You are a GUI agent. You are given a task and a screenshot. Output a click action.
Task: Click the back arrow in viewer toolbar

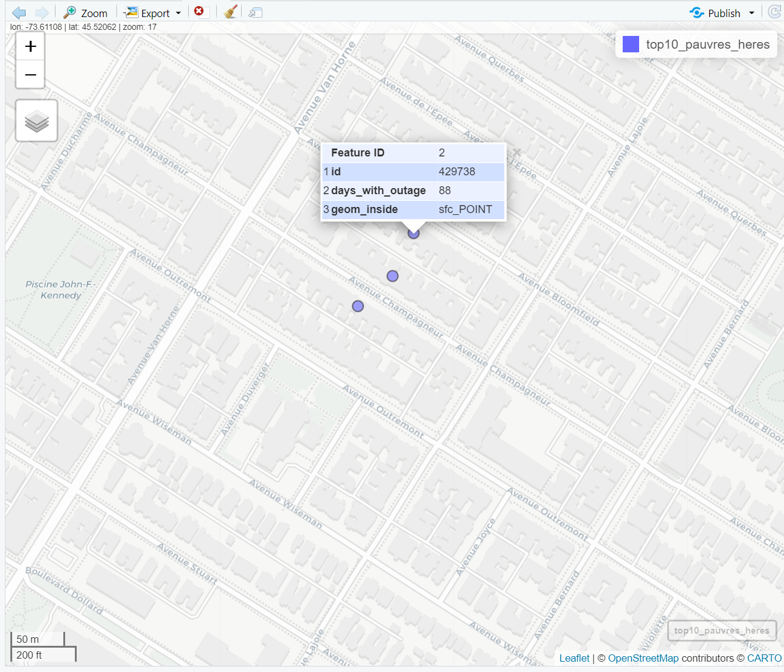[x=19, y=13]
